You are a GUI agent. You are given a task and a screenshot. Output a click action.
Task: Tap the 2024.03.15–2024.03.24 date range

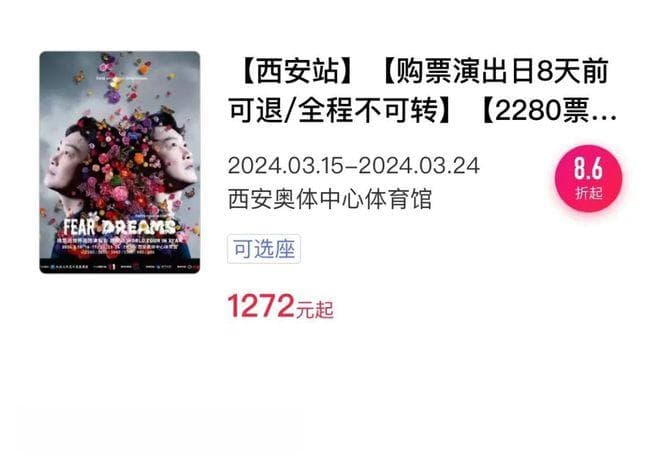(354, 165)
